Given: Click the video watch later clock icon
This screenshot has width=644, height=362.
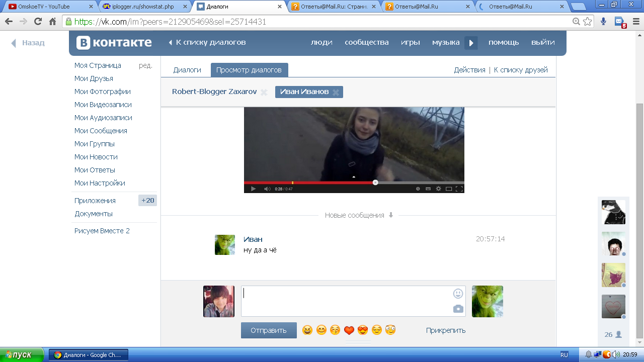Looking at the screenshot, I should (418, 189).
